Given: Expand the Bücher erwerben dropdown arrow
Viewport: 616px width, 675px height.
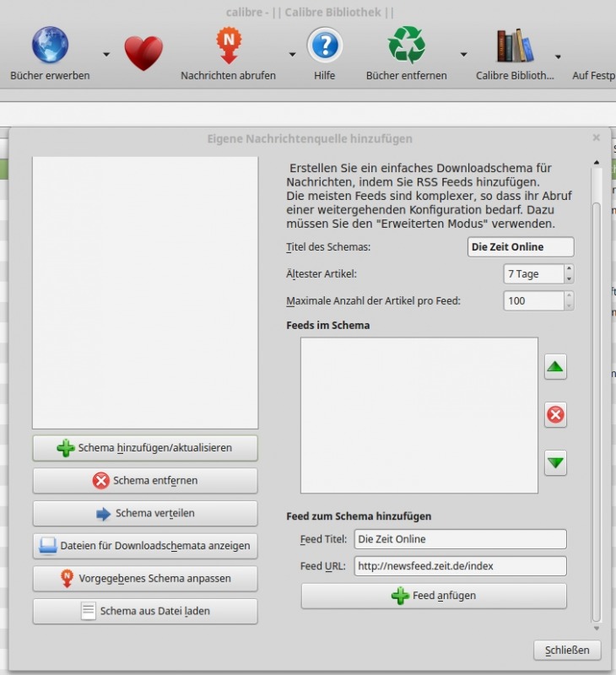Looking at the screenshot, I should click(x=106, y=55).
